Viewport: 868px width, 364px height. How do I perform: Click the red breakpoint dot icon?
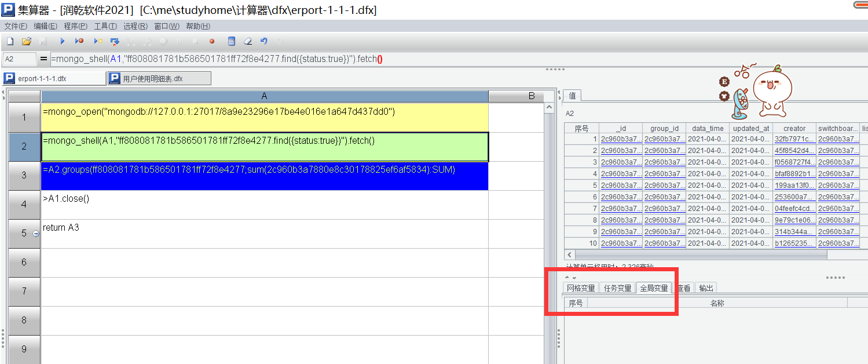[x=212, y=41]
